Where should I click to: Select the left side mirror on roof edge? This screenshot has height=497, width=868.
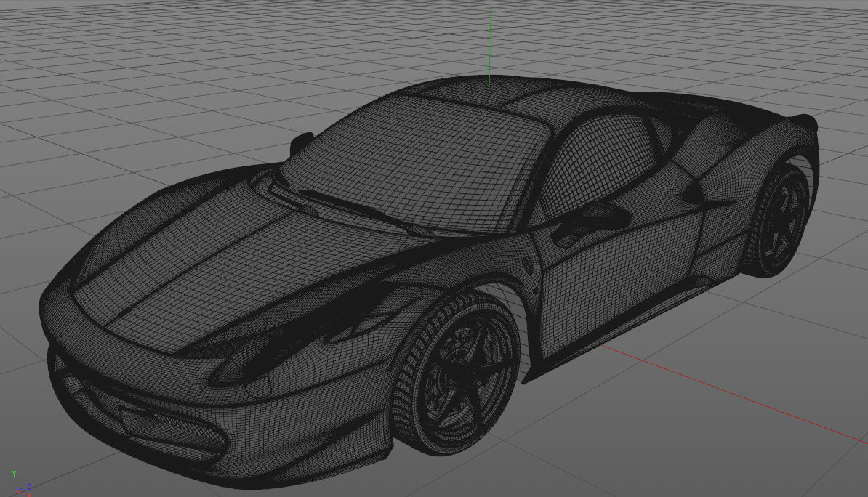300,143
